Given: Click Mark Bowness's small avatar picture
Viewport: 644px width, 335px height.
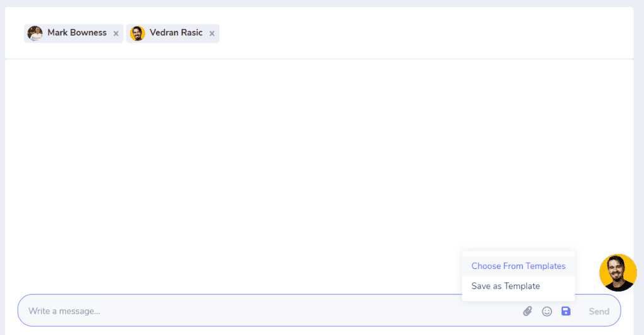Looking at the screenshot, I should pos(35,33).
